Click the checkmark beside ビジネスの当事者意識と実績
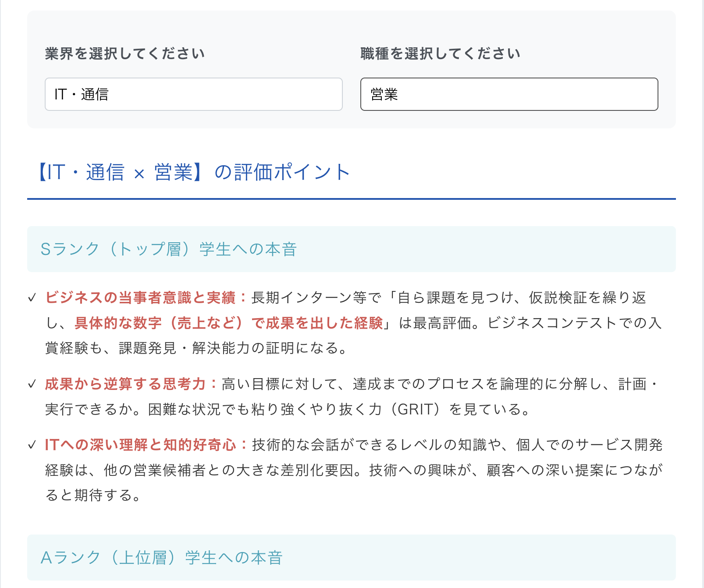 click(31, 297)
